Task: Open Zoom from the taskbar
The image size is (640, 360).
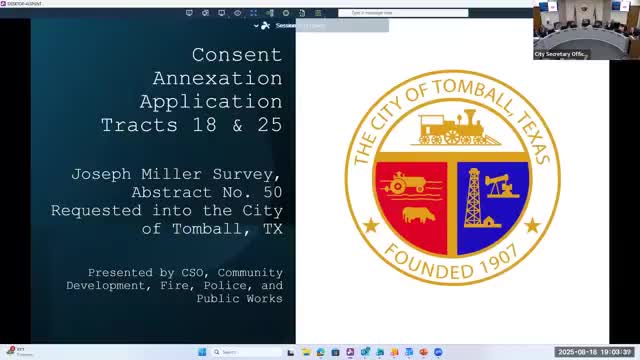Action: [x=438, y=352]
